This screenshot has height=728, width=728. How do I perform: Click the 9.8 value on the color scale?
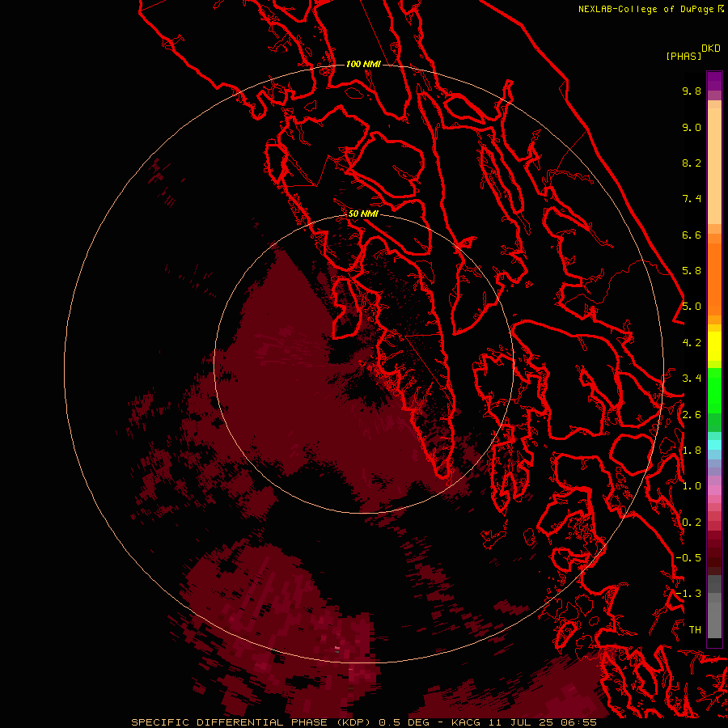692,91
